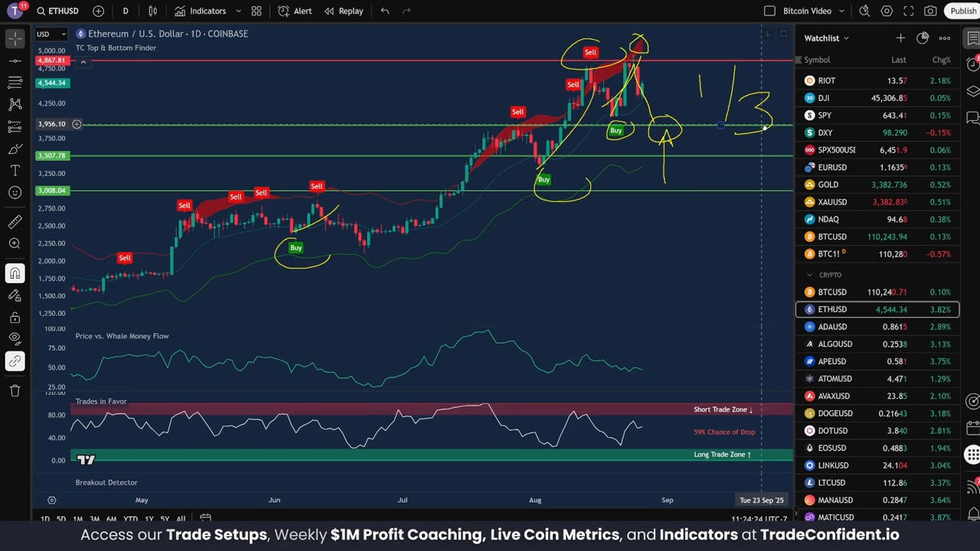Viewport: 980px width, 551px height.
Task: Open the user profile avatar menu
Action: (15, 11)
